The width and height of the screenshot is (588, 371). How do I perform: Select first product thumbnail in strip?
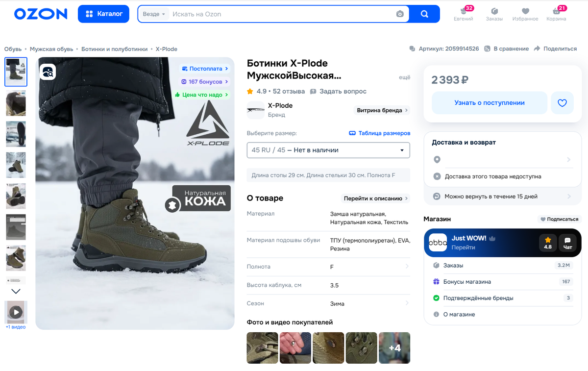tap(16, 72)
